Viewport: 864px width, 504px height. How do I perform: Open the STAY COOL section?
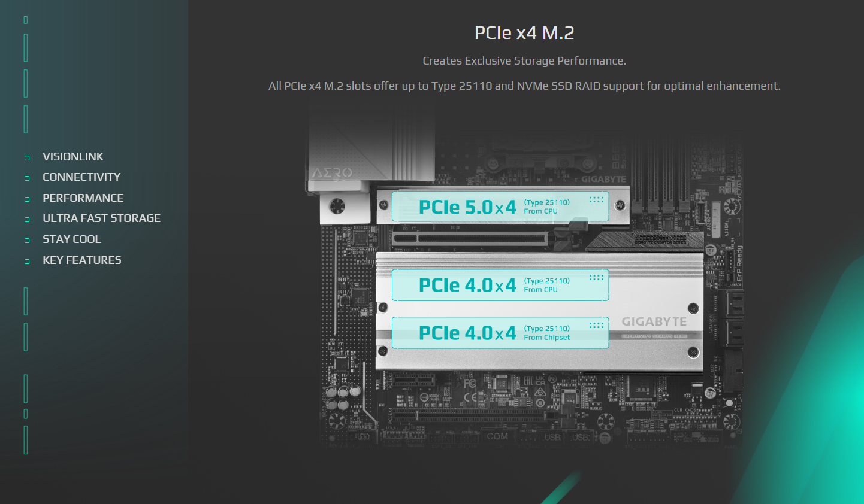72,239
